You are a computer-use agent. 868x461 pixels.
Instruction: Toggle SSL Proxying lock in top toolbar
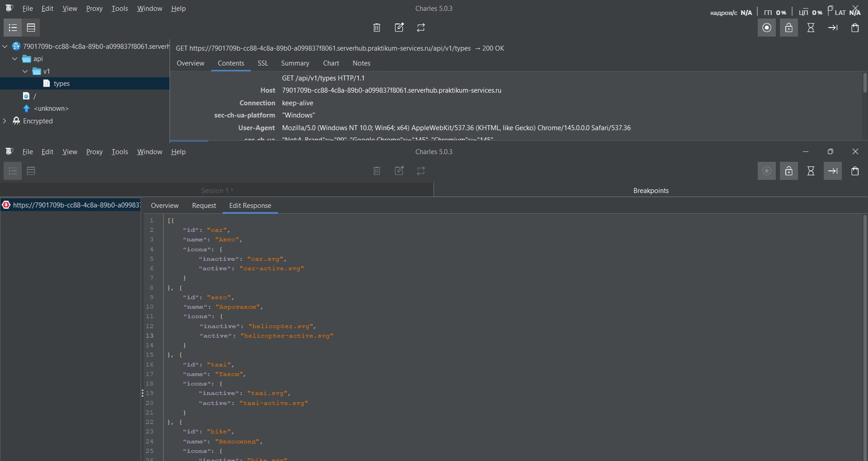pyautogui.click(x=789, y=28)
